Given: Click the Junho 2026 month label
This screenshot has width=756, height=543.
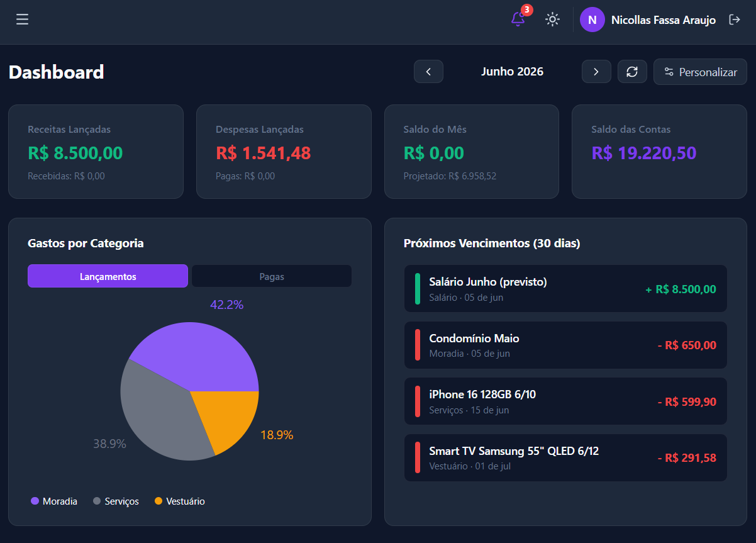Looking at the screenshot, I should (512, 72).
